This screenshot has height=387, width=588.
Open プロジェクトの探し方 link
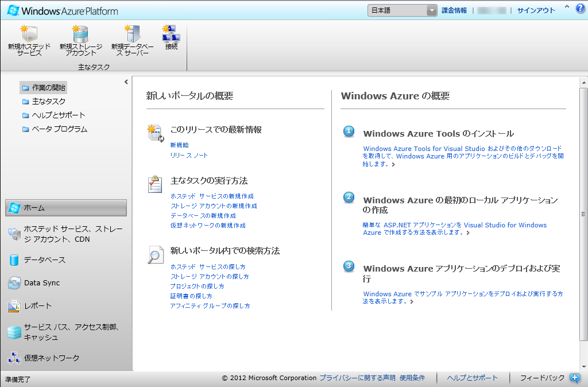pyautogui.click(x=197, y=286)
